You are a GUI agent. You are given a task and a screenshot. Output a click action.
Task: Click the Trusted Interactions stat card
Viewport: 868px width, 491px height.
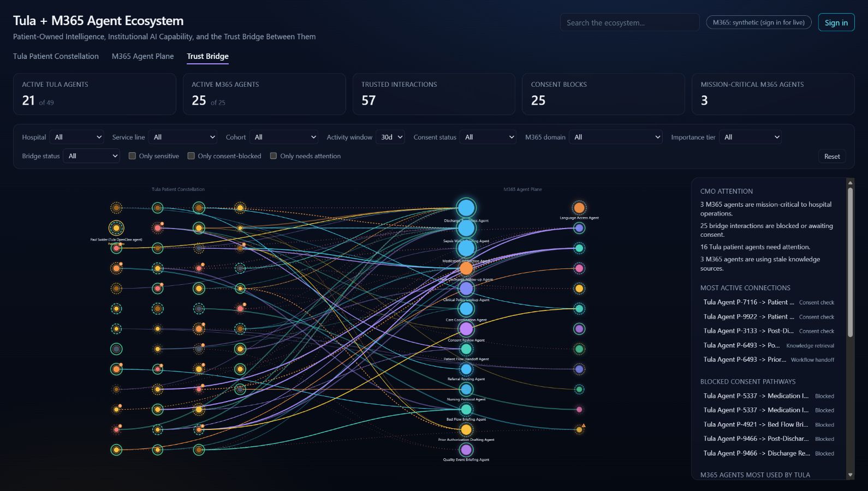click(x=434, y=94)
